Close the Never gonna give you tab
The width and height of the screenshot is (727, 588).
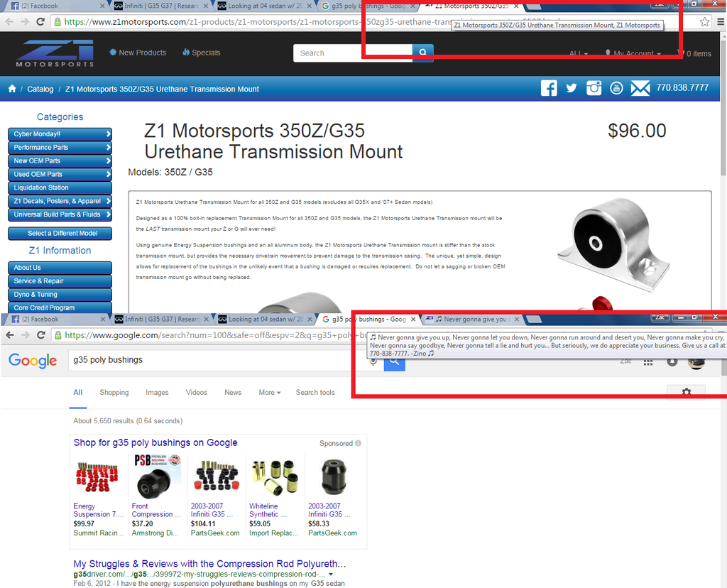point(517,319)
